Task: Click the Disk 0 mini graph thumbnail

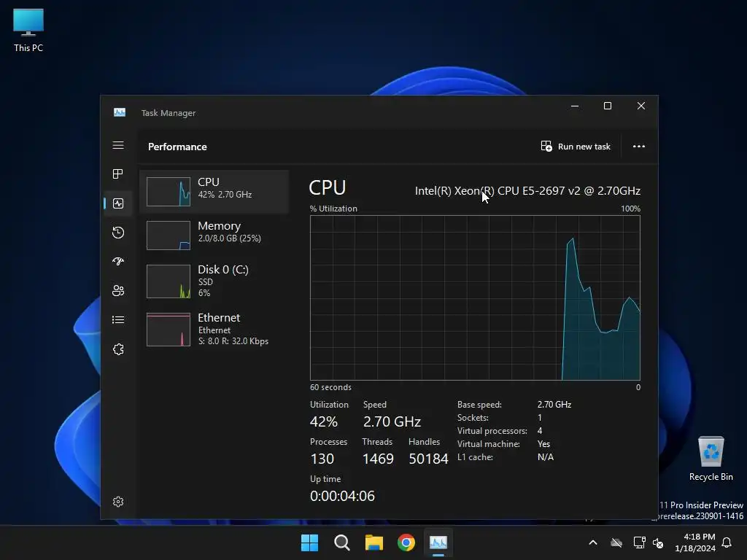Action: [169, 281]
